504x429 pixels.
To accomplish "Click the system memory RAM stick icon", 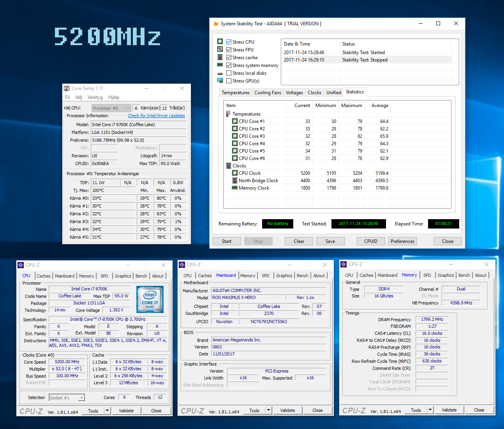I will pos(220,65).
